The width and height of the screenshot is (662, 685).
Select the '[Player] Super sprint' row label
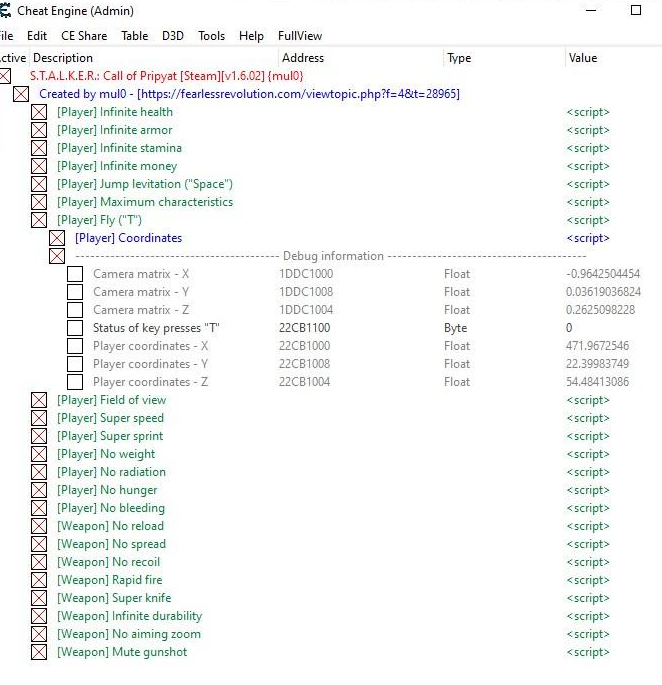point(110,436)
